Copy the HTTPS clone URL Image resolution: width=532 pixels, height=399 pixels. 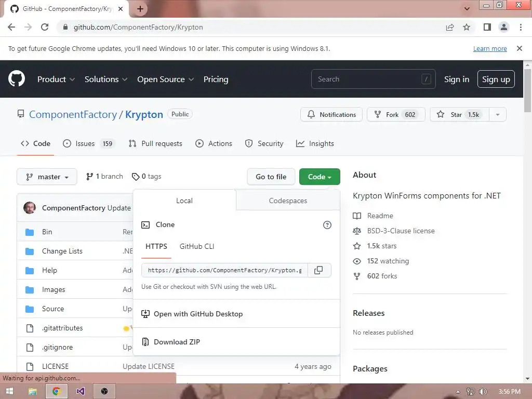(x=318, y=270)
